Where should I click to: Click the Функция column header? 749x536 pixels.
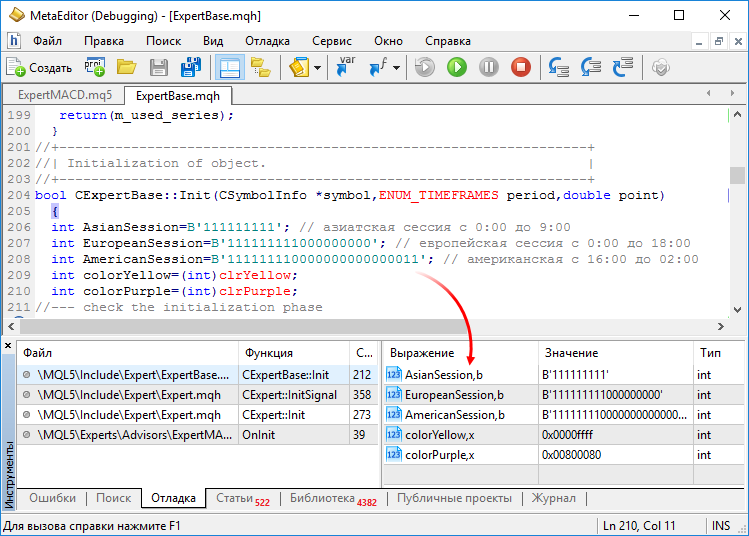(294, 353)
